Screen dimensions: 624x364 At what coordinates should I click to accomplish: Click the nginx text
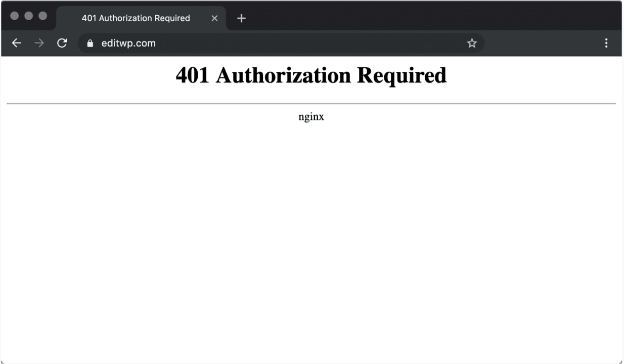coord(311,117)
